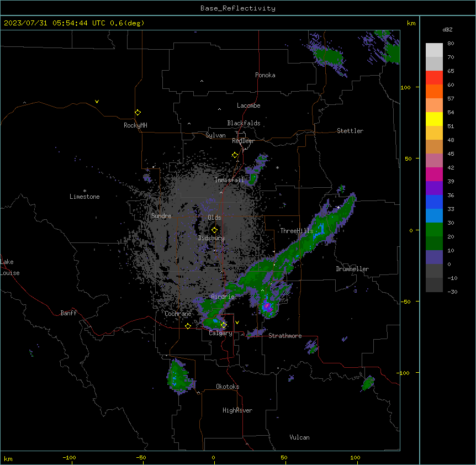Screen dimensions: 476x465
Task: Select the Calgary label
Action: click(220, 333)
